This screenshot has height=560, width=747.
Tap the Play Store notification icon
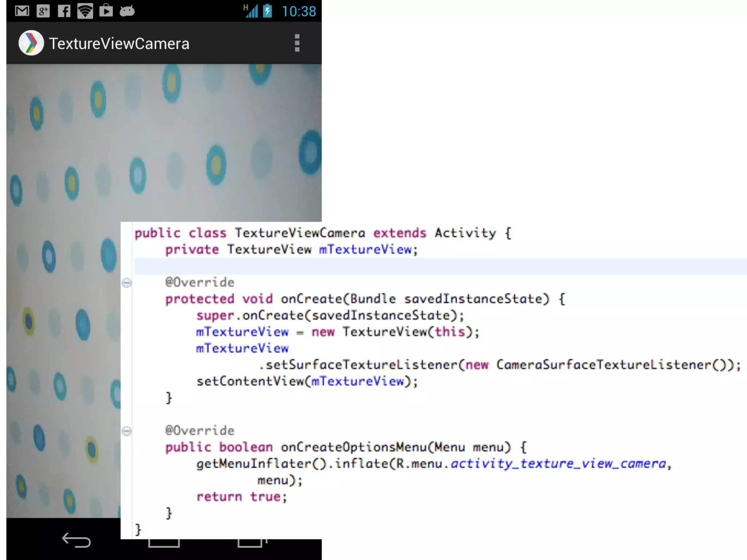pos(106,11)
